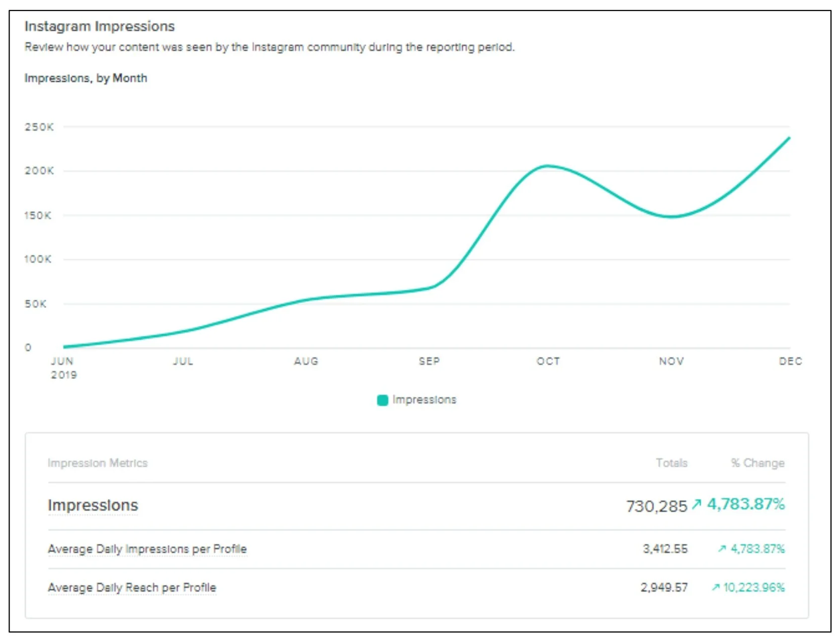
Task: Click the up arrow beside 10,223.96%
Action: pos(716,587)
